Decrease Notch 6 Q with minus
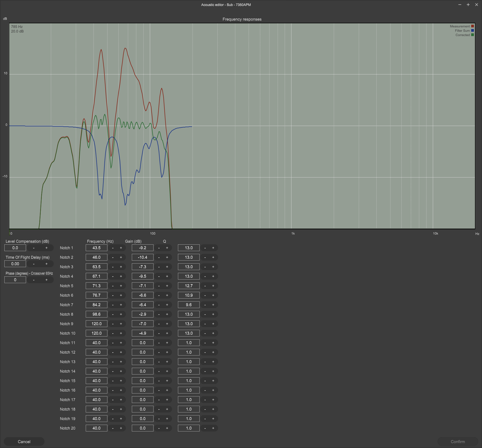Image resolution: width=482 pixels, height=448 pixels. [205, 295]
